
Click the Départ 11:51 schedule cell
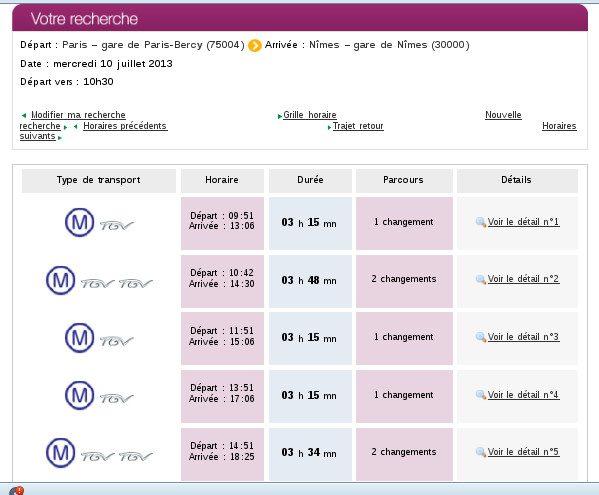pos(222,338)
